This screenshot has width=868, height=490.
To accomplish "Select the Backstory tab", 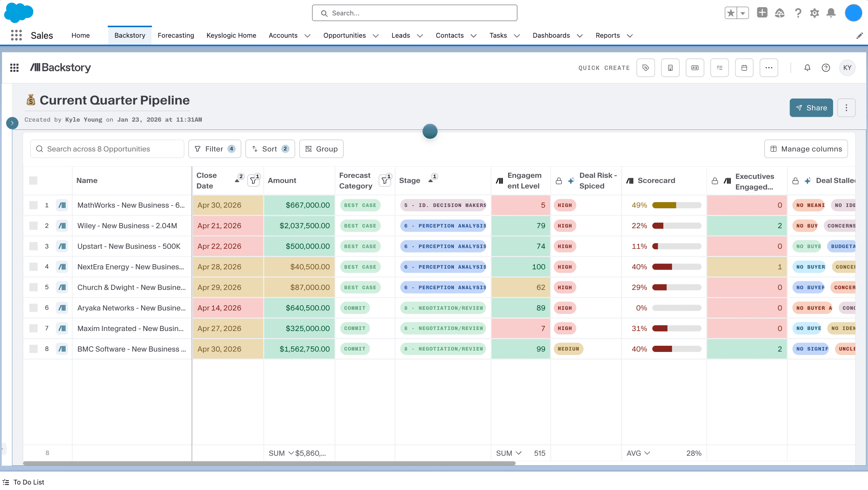I will tap(130, 35).
